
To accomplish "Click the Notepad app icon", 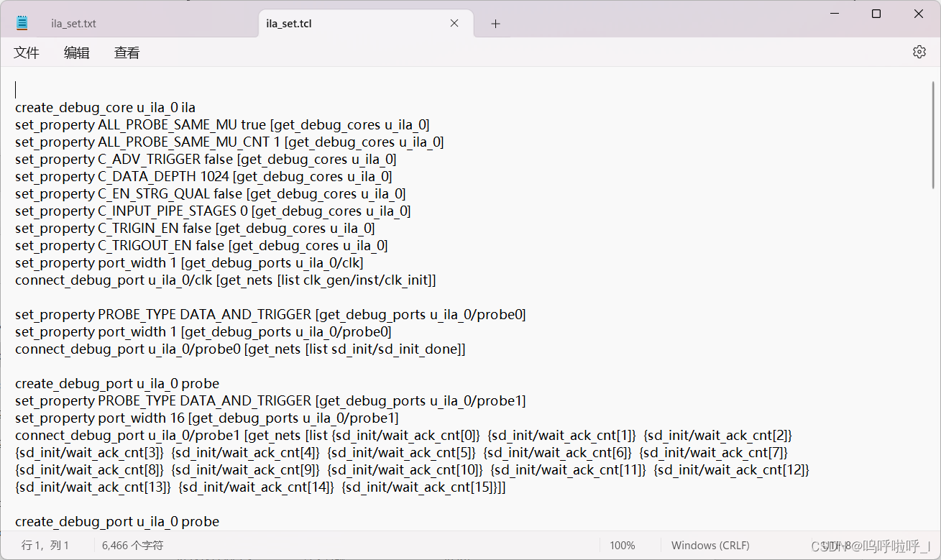I will 22,23.
